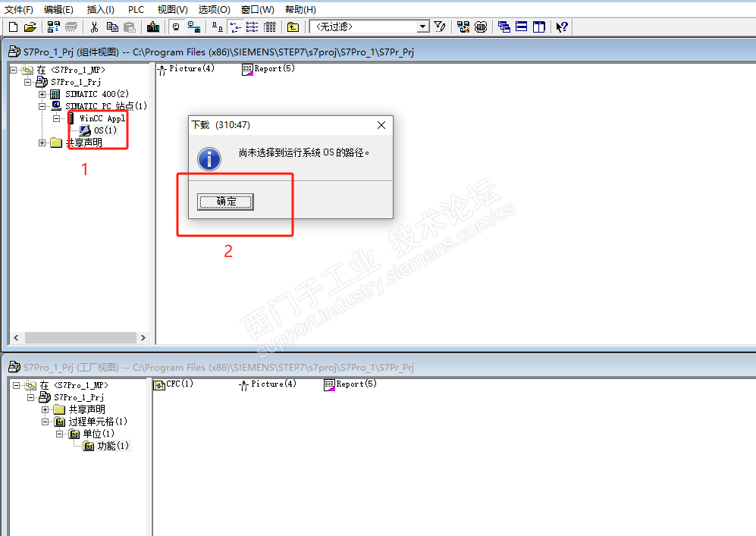Click the Paste toolbar icon
The width and height of the screenshot is (756, 536).
pos(129,27)
